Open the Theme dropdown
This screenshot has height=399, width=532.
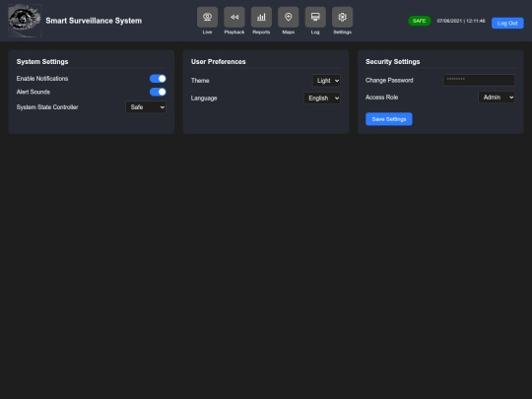click(x=326, y=81)
